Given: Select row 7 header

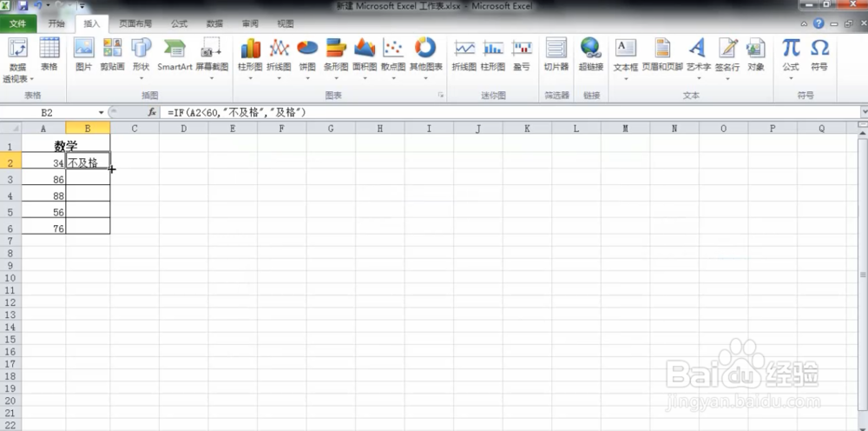Looking at the screenshot, I should (11, 241).
